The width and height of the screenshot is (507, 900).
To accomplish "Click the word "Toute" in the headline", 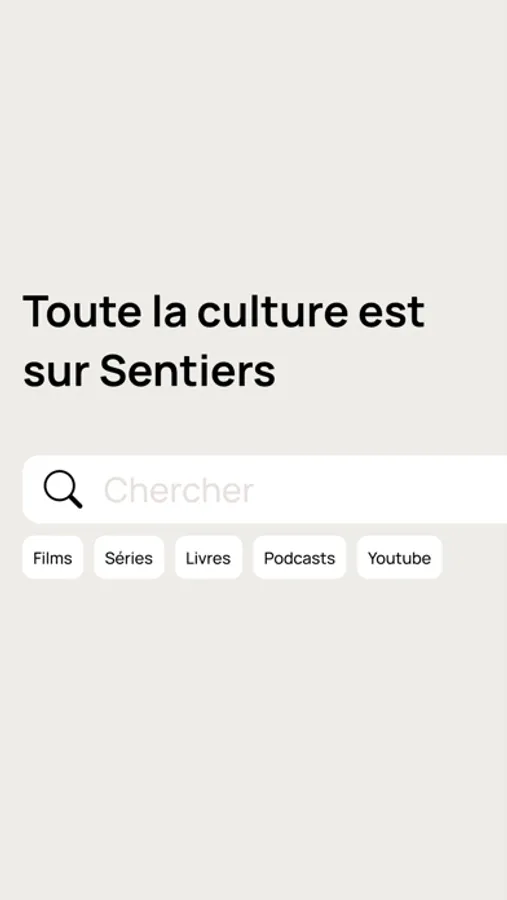I will point(82,312).
